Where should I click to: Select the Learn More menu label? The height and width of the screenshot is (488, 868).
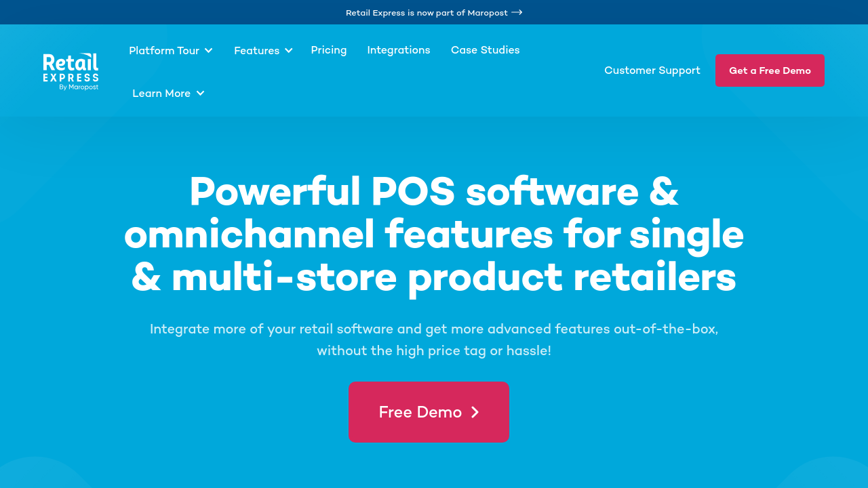coord(161,94)
